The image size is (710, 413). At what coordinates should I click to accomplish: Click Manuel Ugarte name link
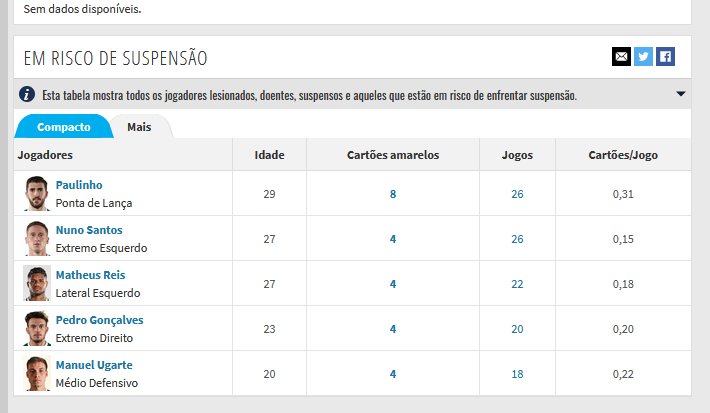(x=94, y=365)
